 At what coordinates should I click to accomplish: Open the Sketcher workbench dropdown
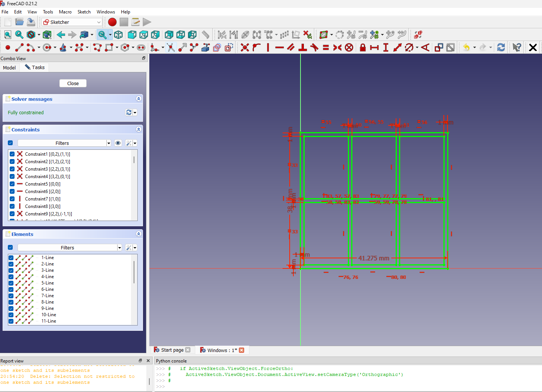72,22
